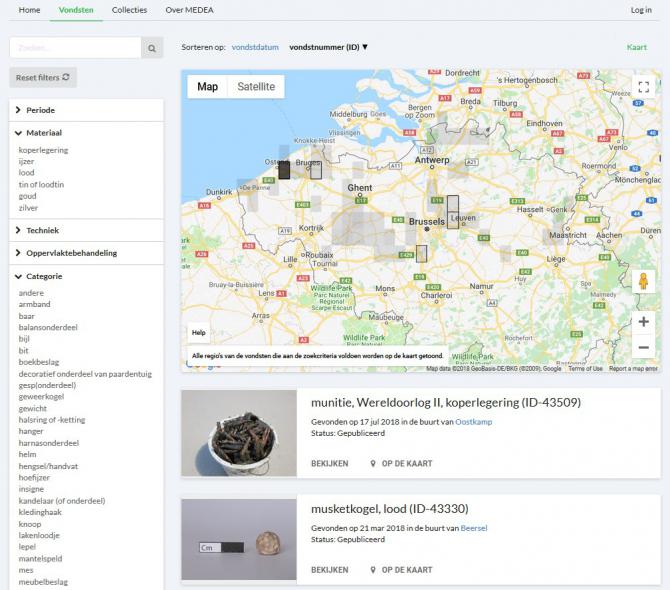Click the map Help button

[x=199, y=333]
